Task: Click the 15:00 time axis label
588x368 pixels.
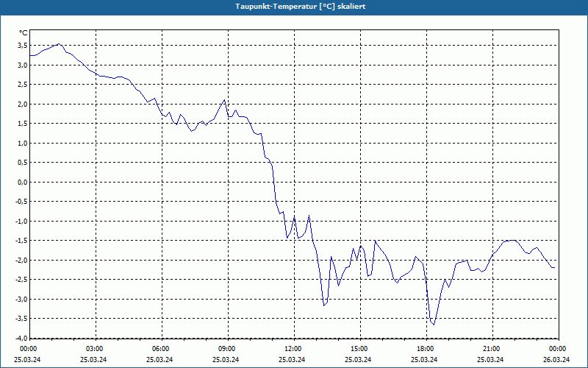Action: [359, 349]
